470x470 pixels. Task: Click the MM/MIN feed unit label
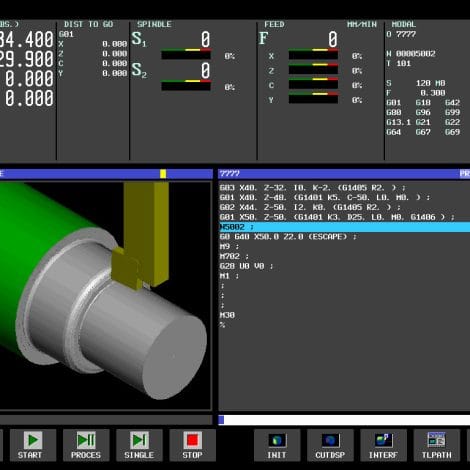click(362, 24)
